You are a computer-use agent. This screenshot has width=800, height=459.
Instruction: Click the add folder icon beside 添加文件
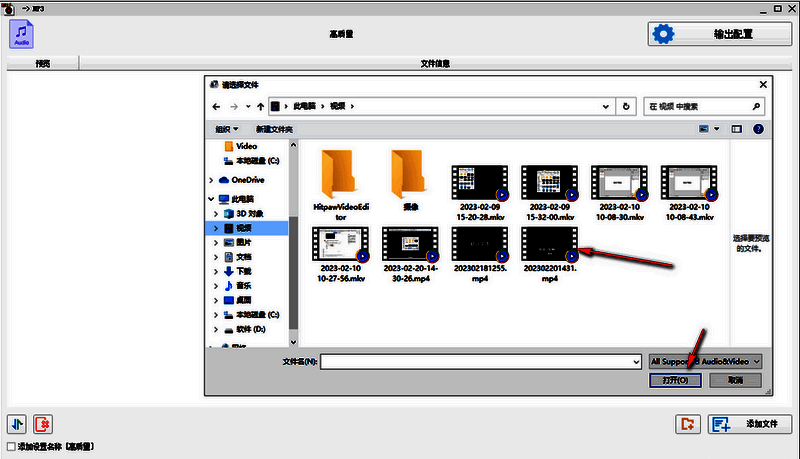point(686,424)
